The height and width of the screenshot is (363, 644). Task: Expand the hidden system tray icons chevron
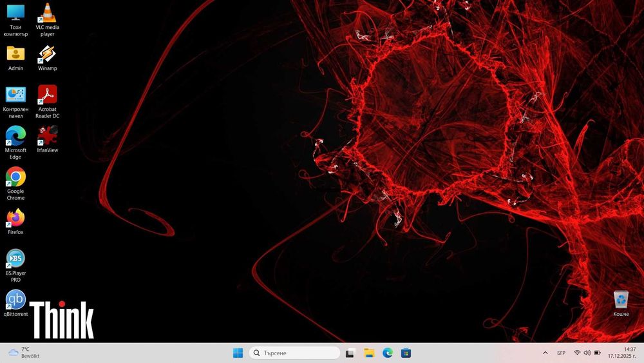tap(545, 353)
